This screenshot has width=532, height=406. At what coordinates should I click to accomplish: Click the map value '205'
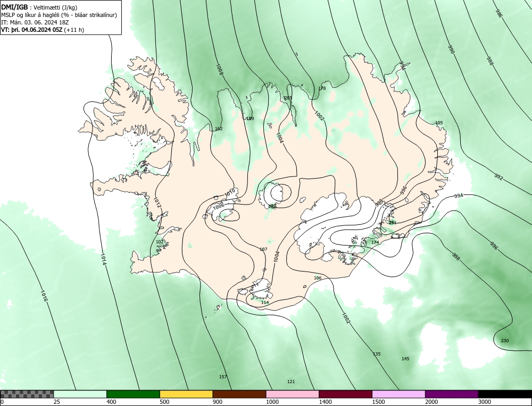288,98
